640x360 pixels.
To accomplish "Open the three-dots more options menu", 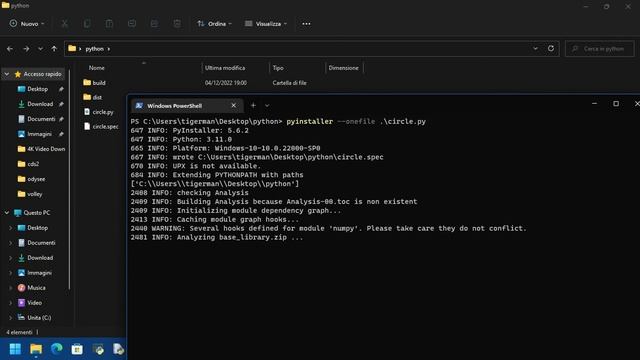I will (x=306, y=24).
